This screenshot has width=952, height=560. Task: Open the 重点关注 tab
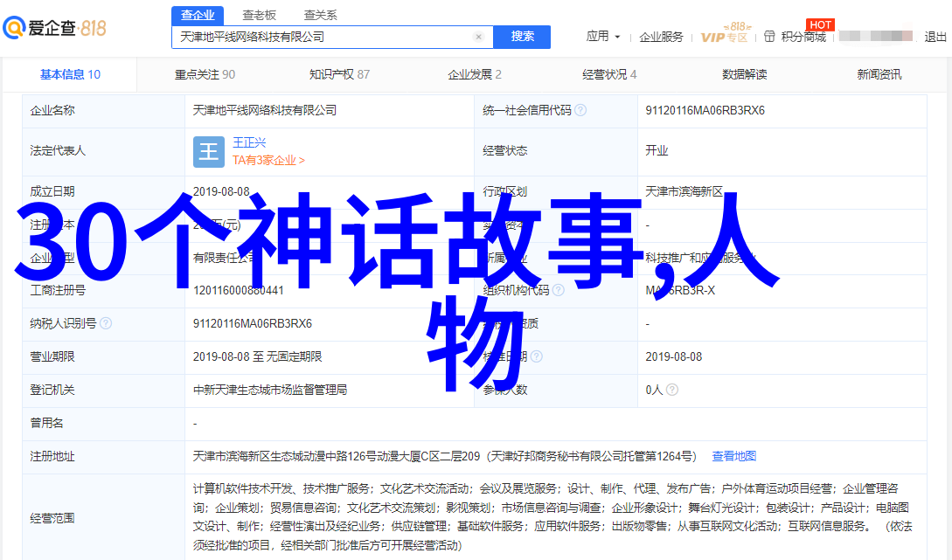tap(205, 74)
